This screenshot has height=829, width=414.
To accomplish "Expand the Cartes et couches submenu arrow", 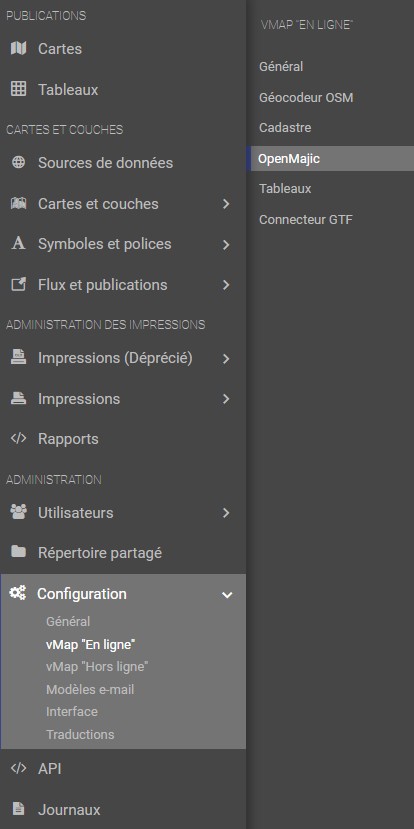I will [x=226, y=204].
